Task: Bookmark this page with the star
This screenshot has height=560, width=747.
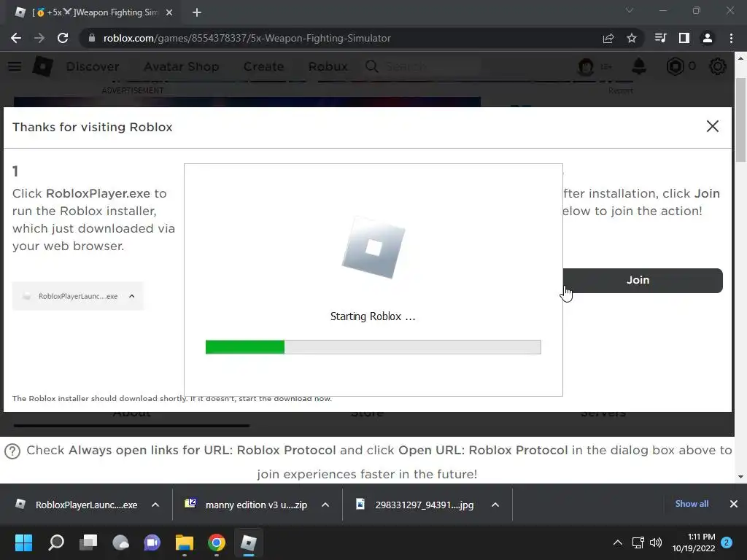Action: click(631, 38)
